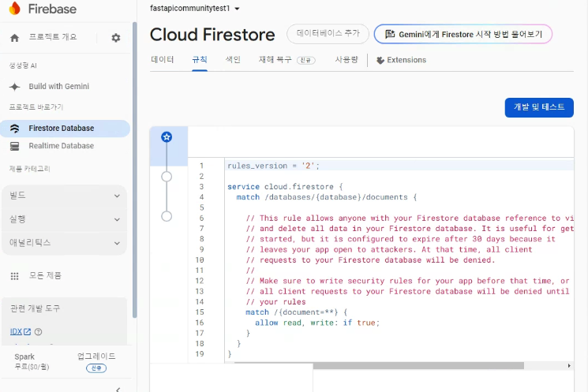Select the starred current rules version marker
Screen dimensions: 588x392
coord(167,137)
